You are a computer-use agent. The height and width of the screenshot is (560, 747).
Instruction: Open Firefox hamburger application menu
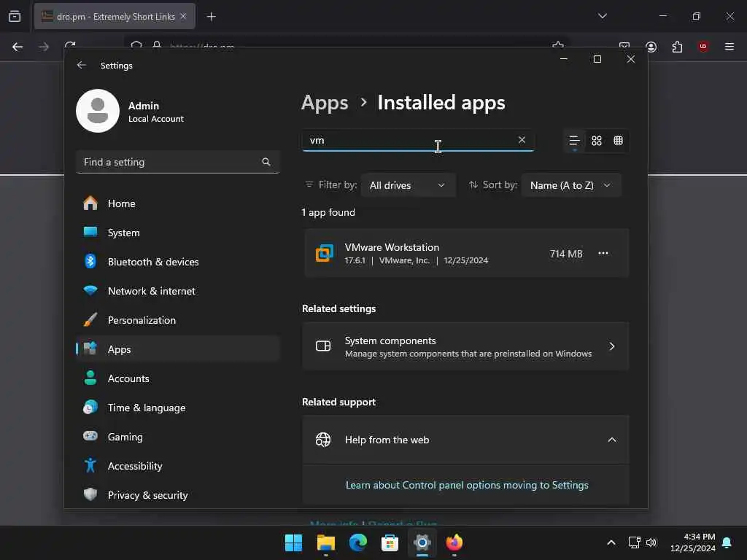point(729,47)
